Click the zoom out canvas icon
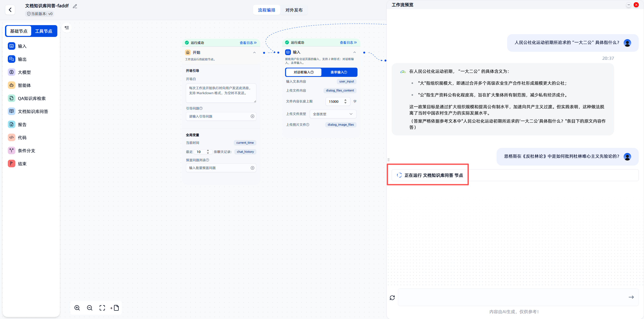The height and width of the screenshot is (319, 644). 90,308
